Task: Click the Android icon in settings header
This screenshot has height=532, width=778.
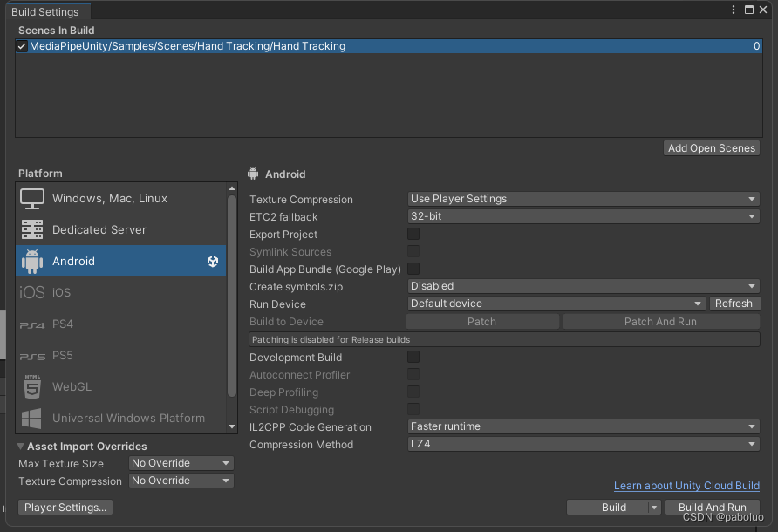Action: [x=253, y=174]
